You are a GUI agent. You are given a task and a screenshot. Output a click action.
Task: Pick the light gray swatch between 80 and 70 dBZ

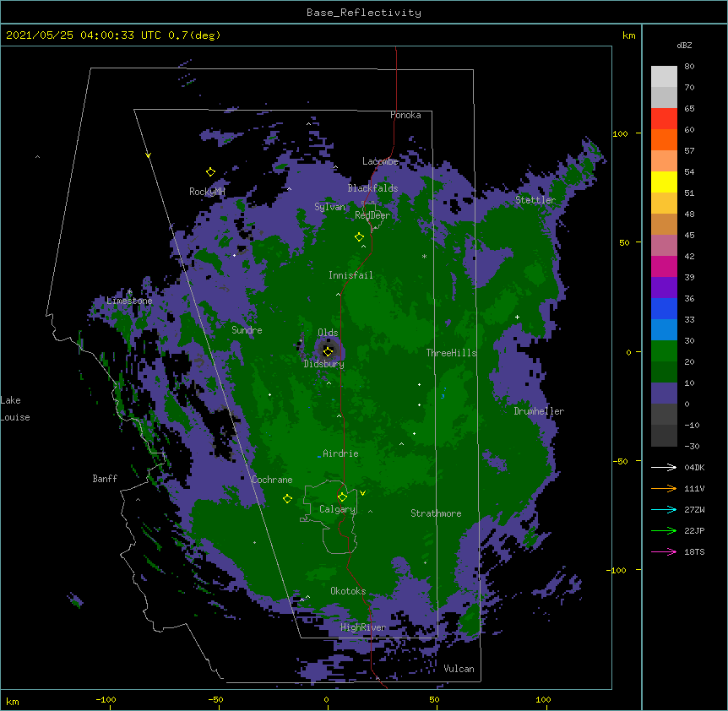point(664,77)
